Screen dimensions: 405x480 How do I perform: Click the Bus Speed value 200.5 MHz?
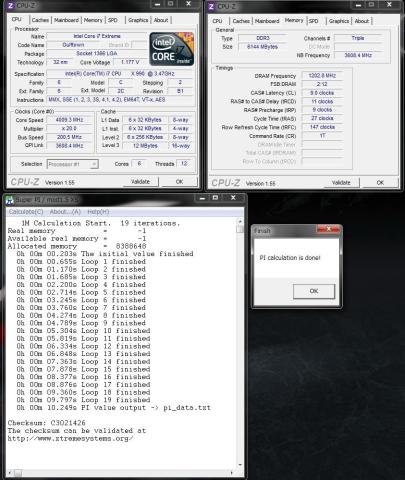(69, 137)
